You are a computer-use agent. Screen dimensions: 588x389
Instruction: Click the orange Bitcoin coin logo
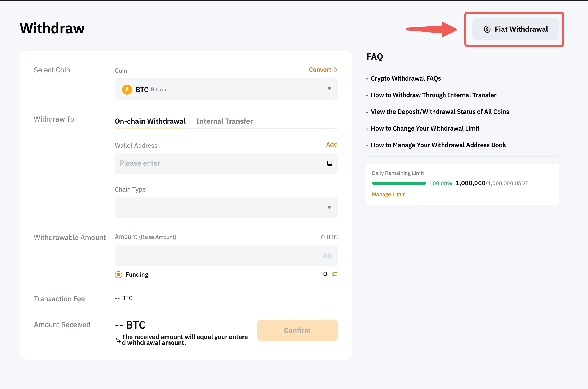pos(127,90)
